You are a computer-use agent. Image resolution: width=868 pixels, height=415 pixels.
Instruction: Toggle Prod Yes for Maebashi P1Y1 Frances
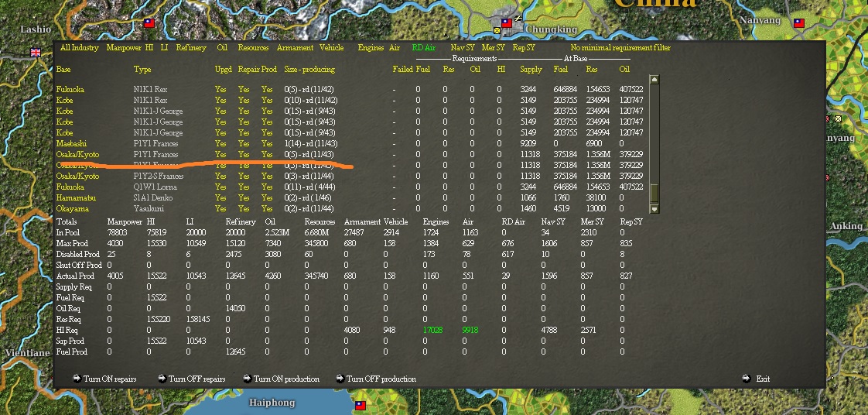267,143
